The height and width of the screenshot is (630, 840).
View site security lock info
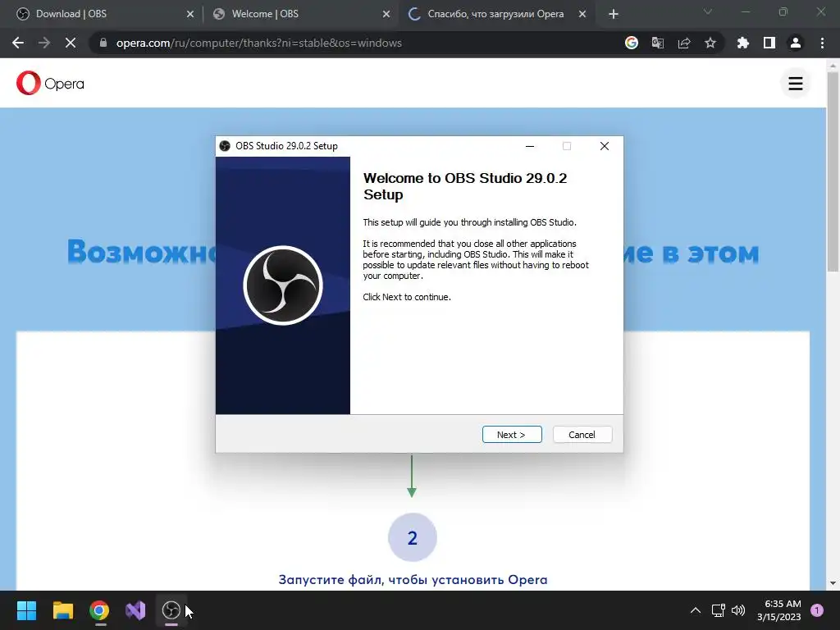[x=103, y=43]
